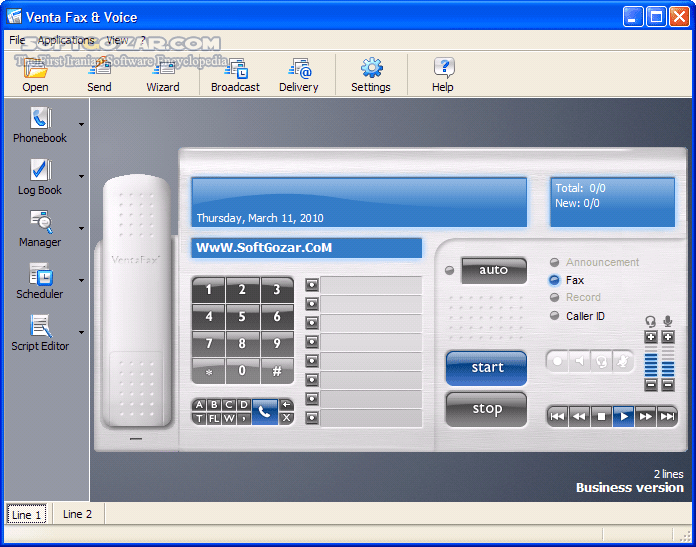Screen dimensions: 696x547
Task: Click the Send fax toolbar icon
Action: 99,75
